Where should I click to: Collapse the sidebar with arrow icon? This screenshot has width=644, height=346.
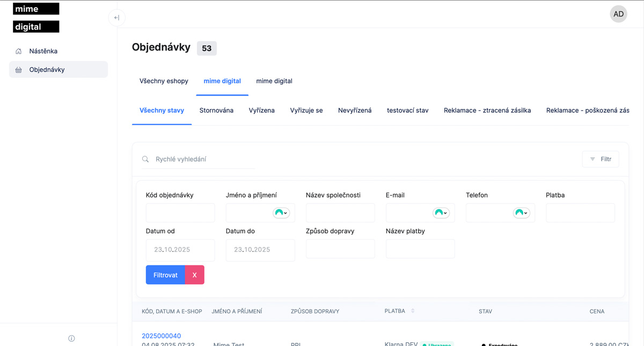pos(116,18)
